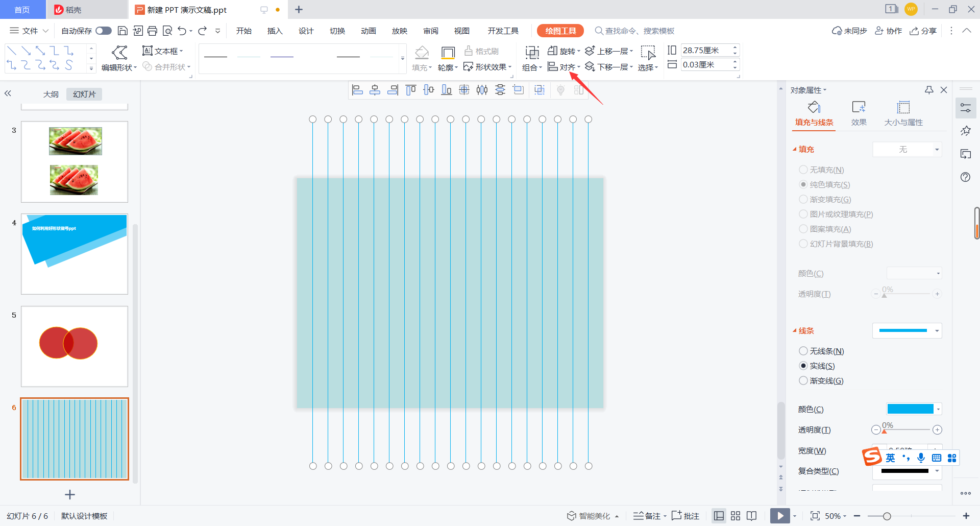Click the Share (分享) button
The width and height of the screenshot is (980, 526).
(923, 31)
